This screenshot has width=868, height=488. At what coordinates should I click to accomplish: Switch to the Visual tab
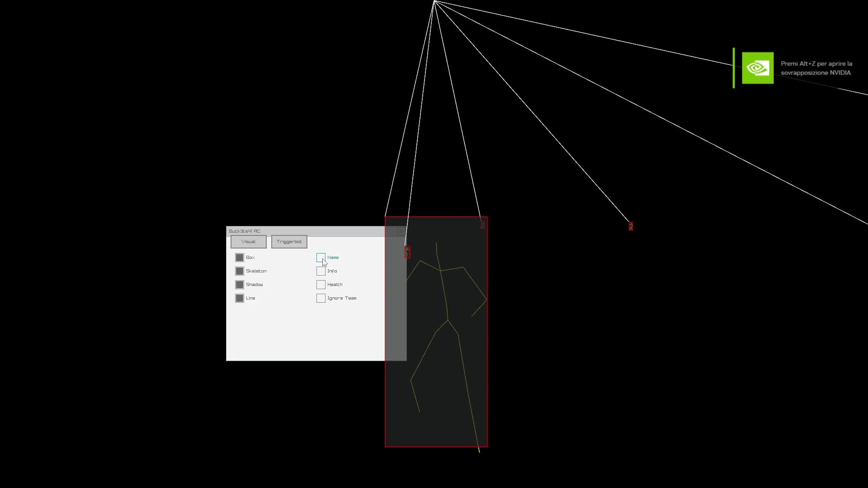248,242
